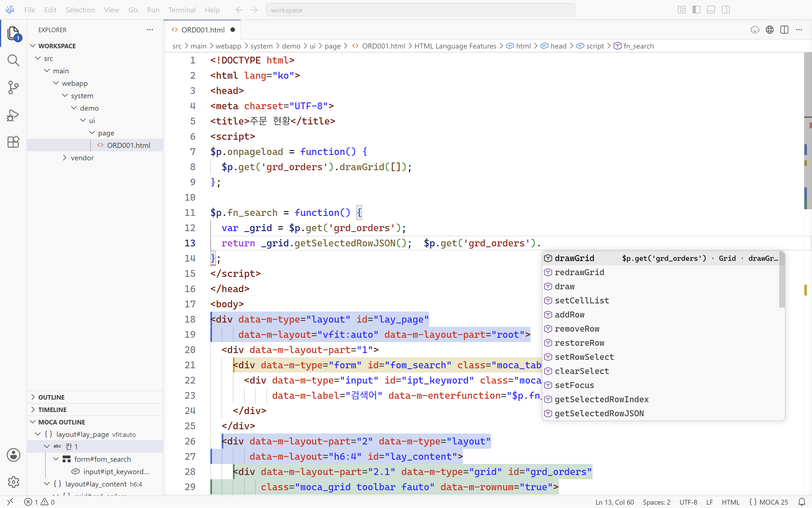Screen dimensions: 812x508
Task: Open editor More Actions ellipsis
Action: (799, 30)
